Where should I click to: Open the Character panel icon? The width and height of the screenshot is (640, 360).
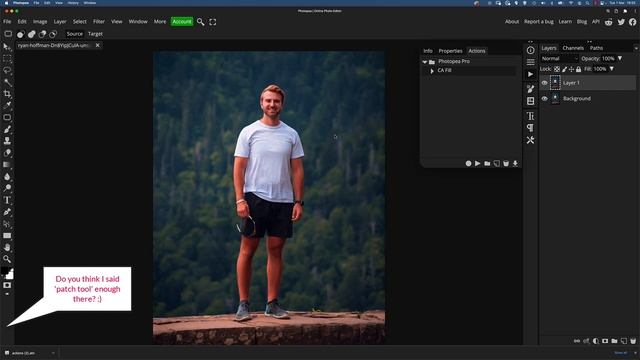coord(530,116)
